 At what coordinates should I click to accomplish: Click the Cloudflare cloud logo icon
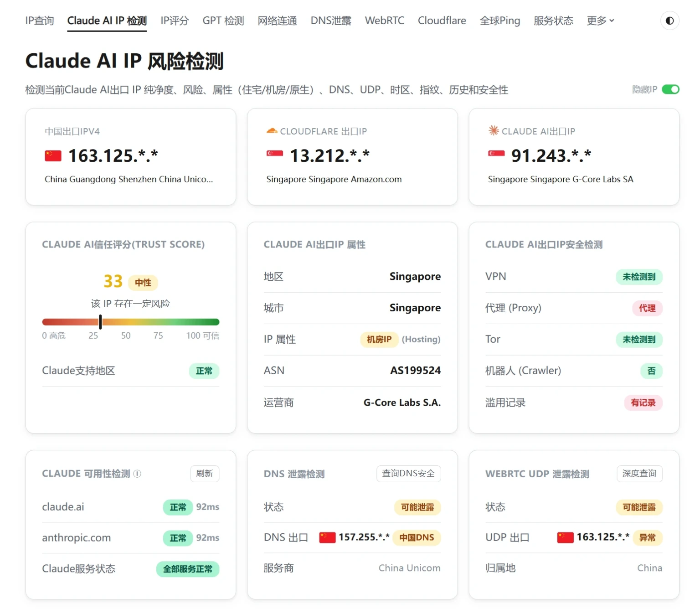click(272, 131)
